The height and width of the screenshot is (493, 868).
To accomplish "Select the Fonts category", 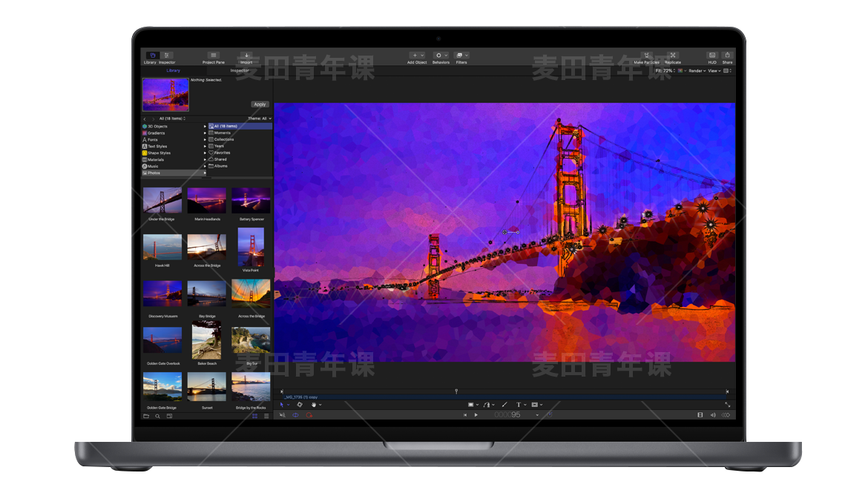I will [x=174, y=139].
